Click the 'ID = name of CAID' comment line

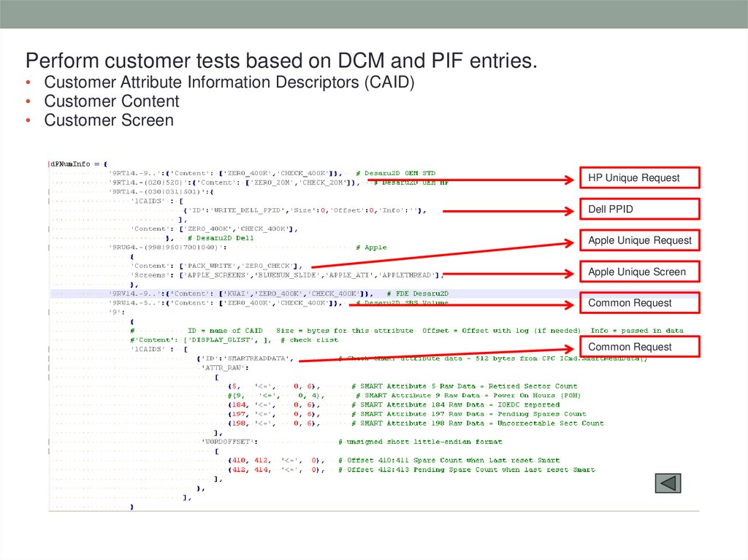click(407, 331)
